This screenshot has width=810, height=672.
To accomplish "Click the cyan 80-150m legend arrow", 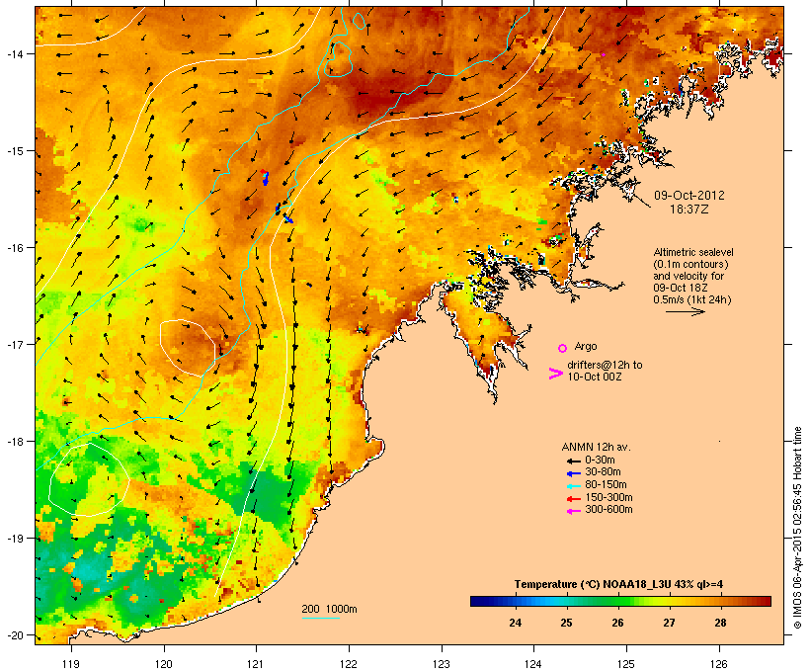I will click(573, 486).
